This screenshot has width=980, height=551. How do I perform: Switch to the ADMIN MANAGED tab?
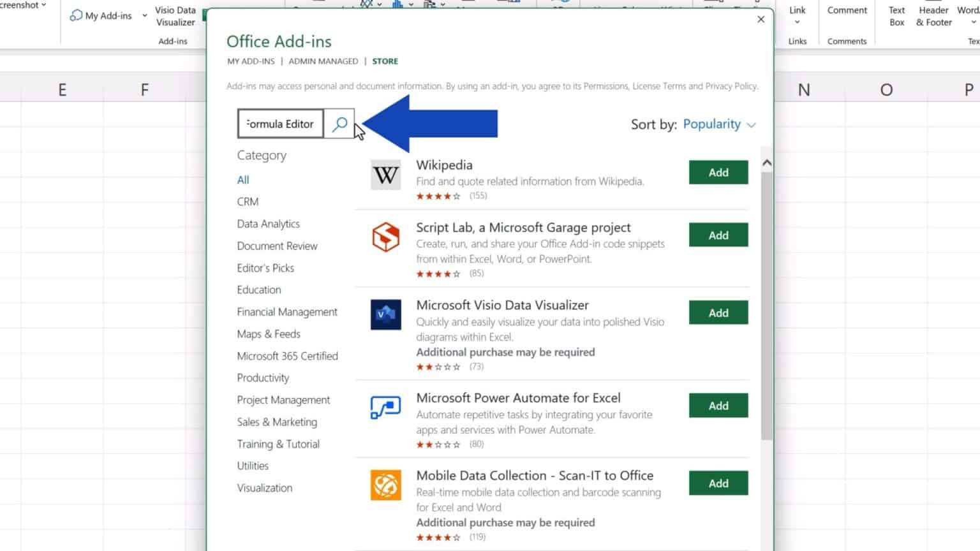click(x=323, y=61)
